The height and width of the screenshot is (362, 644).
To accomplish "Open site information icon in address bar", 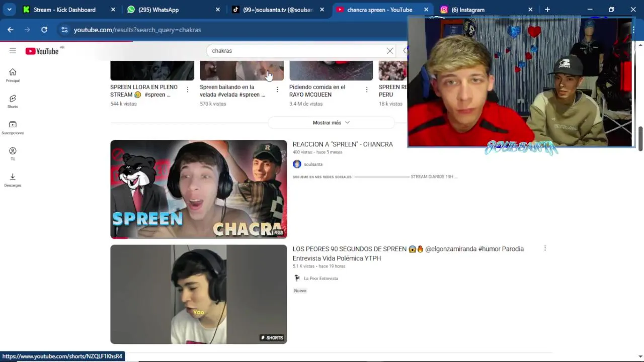I will click(64, 30).
